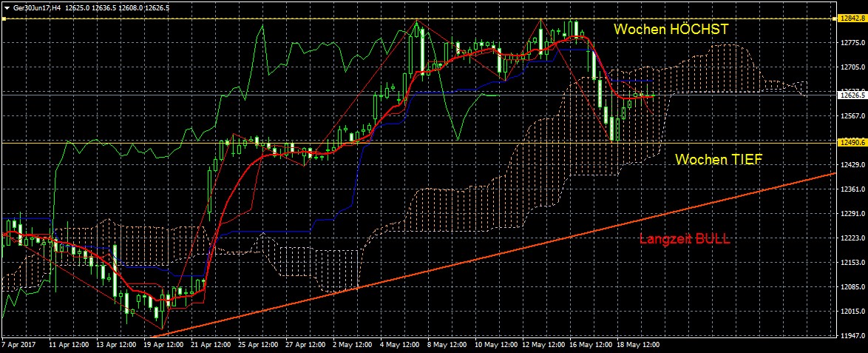The width and height of the screenshot is (868, 353).
Task: Click the 12085.0 price scale value
Action: 852,286
